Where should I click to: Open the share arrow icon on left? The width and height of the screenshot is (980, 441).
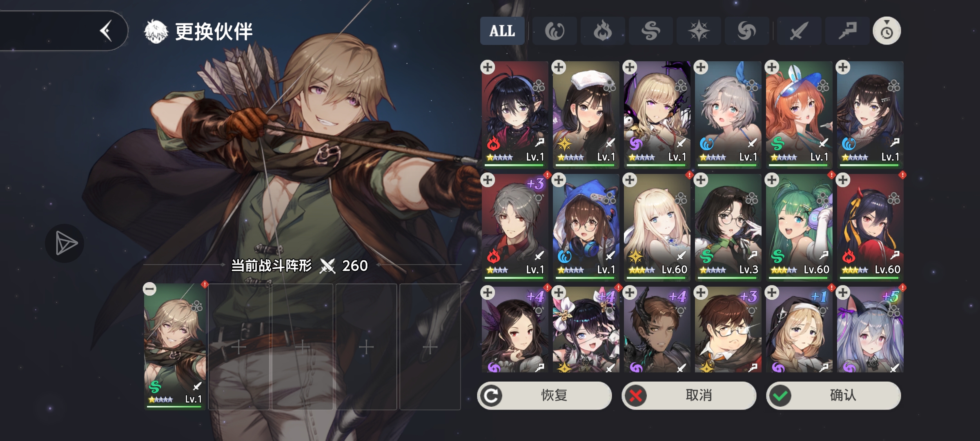65,244
